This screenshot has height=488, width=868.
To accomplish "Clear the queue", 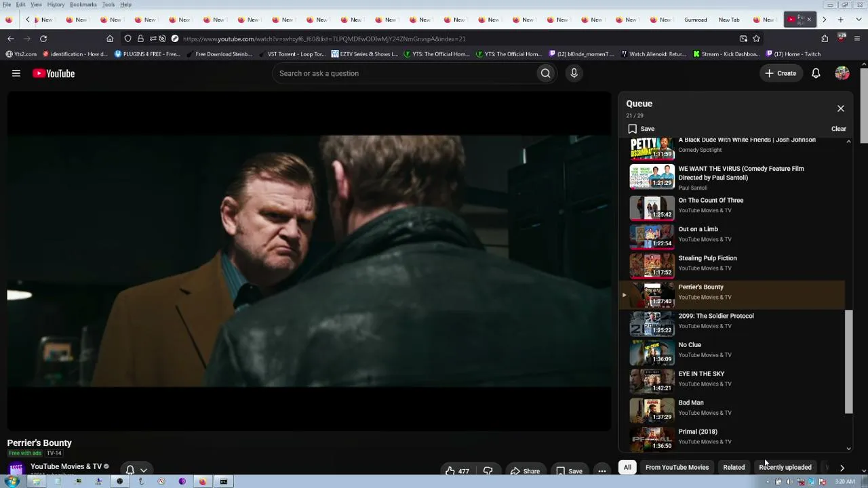I will coord(839,129).
